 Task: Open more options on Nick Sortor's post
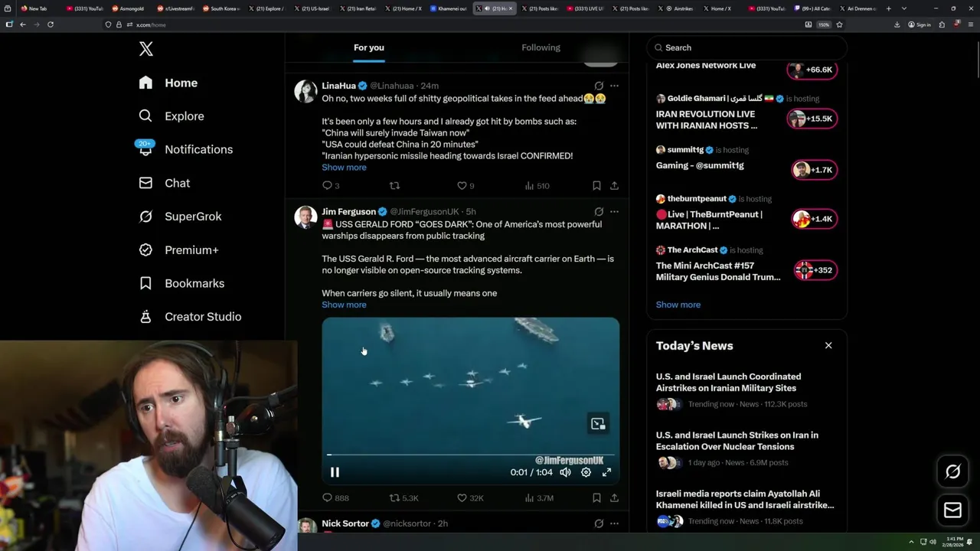click(x=614, y=523)
